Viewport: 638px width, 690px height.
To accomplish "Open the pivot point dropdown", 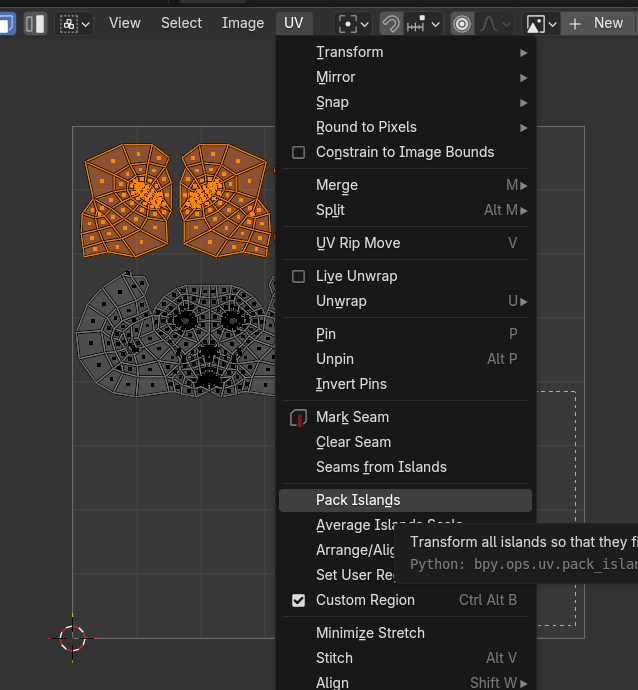I will pos(353,24).
